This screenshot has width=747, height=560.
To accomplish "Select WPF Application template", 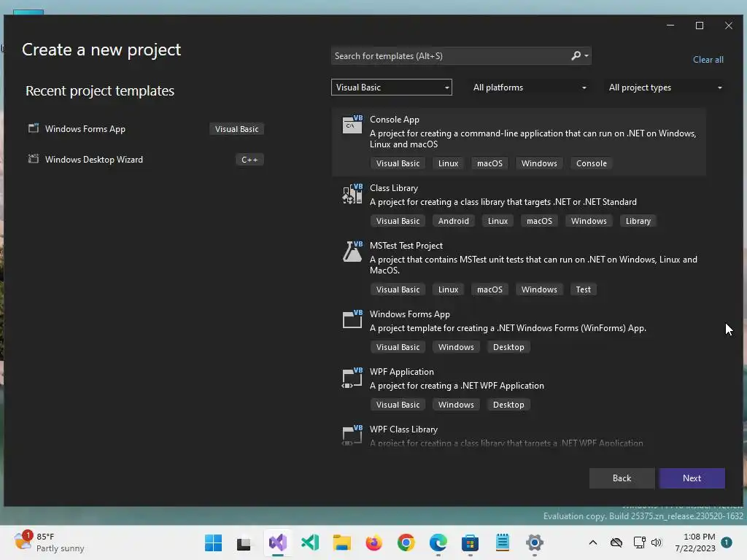I will click(519, 389).
